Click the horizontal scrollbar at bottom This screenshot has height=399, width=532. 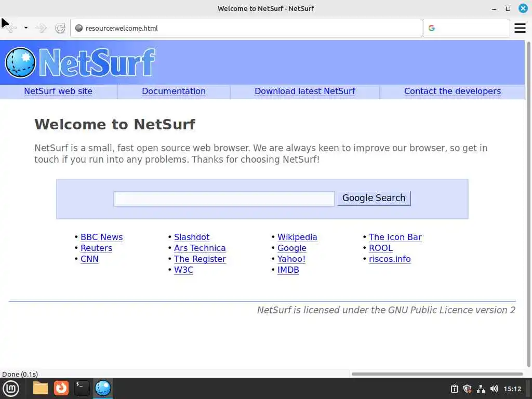click(x=437, y=374)
